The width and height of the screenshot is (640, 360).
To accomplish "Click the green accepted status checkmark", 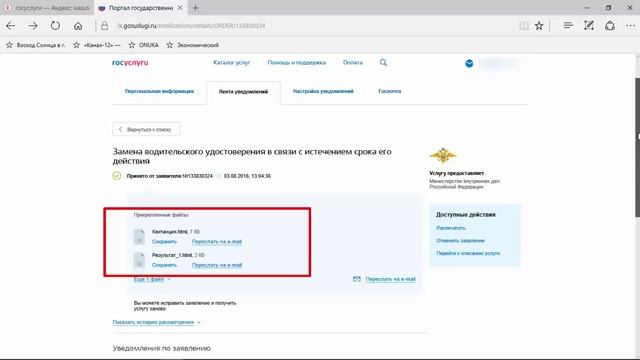I will point(117,176).
